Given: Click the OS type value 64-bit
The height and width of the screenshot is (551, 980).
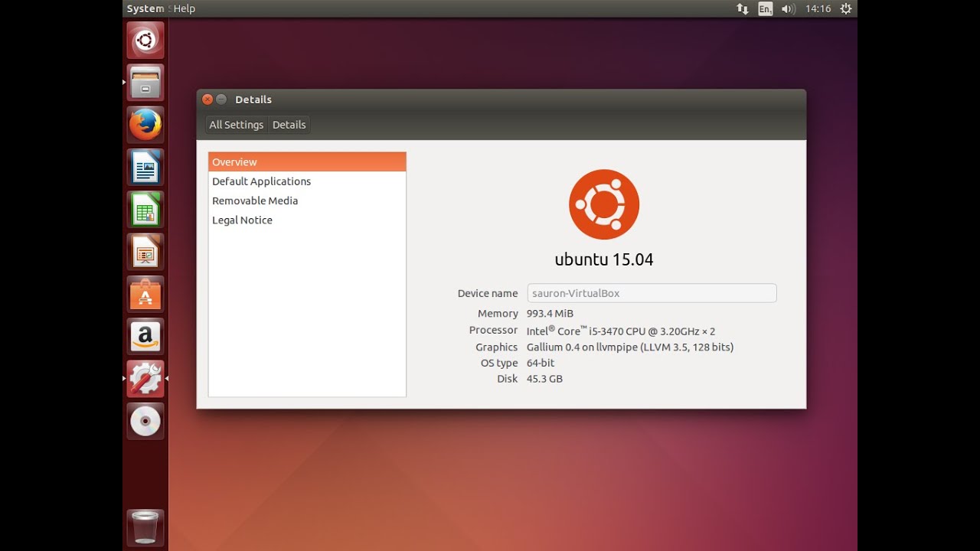Looking at the screenshot, I should click(541, 363).
